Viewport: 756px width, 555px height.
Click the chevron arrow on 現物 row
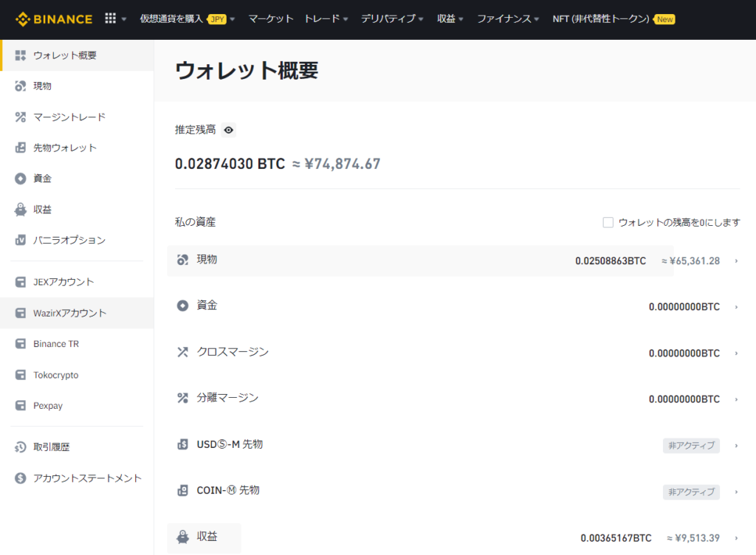click(x=736, y=261)
